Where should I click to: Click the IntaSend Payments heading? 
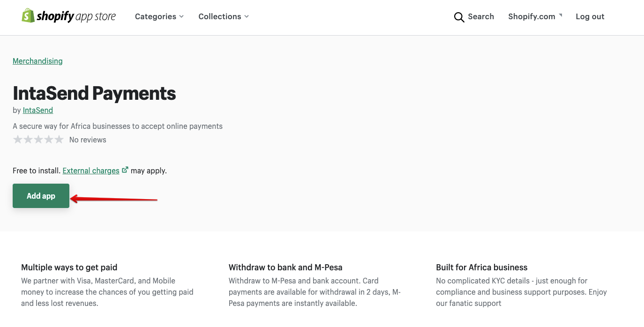[x=94, y=93]
